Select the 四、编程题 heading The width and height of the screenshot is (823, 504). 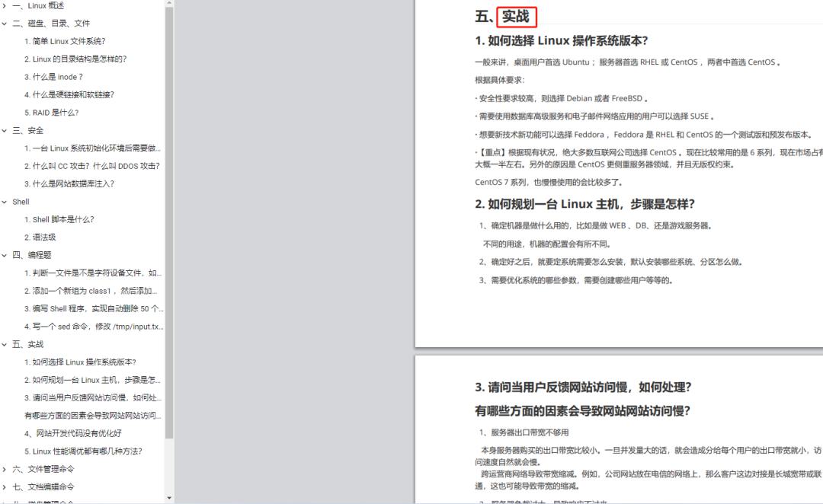coord(31,255)
